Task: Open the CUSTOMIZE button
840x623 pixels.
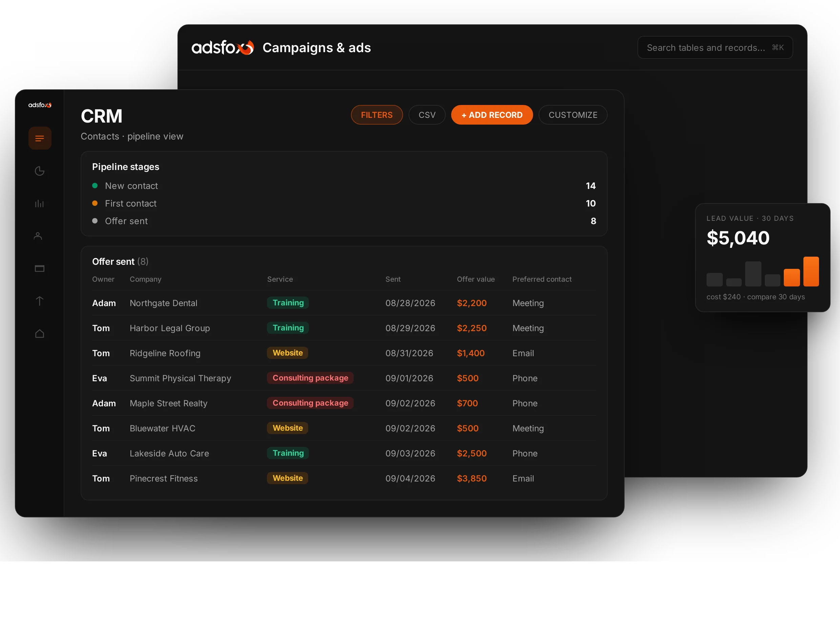Action: click(x=572, y=115)
